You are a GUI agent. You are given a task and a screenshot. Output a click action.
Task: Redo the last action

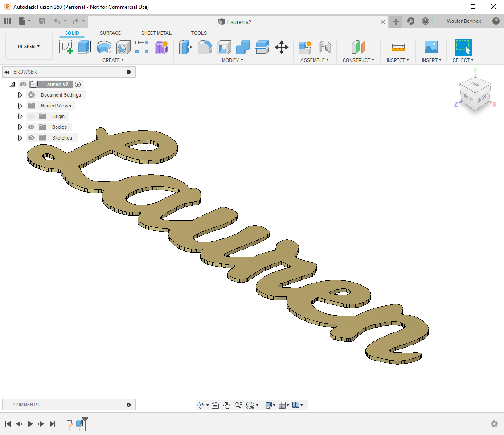(75, 21)
